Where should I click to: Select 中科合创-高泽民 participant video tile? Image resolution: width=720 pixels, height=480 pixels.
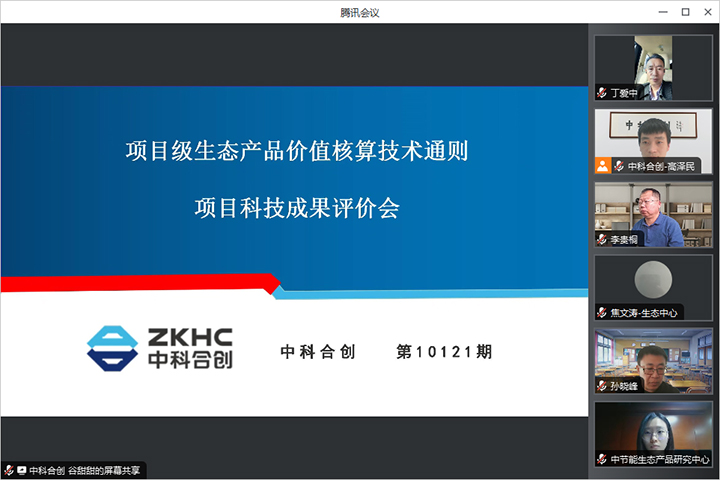tap(653, 141)
